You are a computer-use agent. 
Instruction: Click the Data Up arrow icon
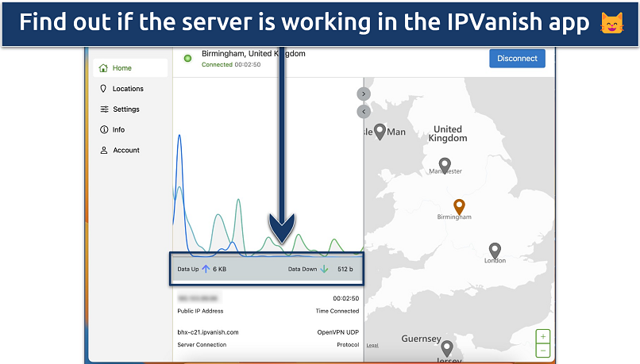[x=206, y=270]
